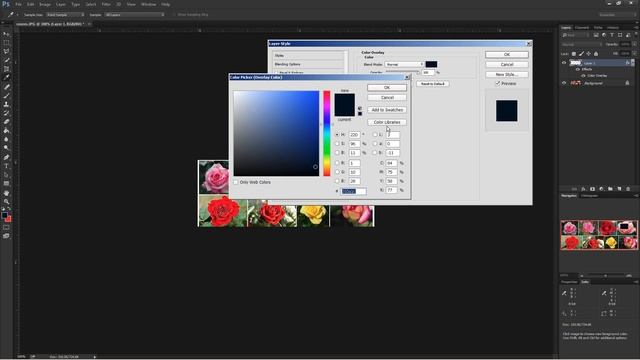Click the Navigator roses thumbnail

point(599,235)
